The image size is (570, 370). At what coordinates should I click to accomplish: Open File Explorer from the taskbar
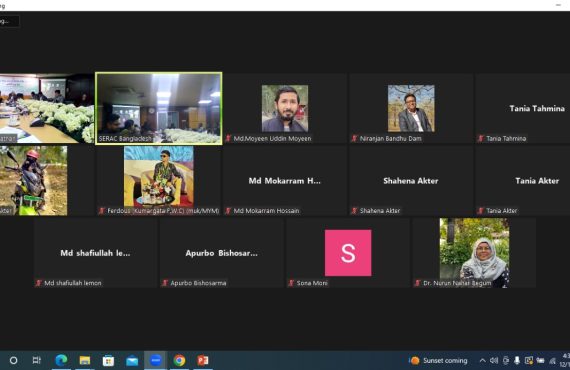85,360
